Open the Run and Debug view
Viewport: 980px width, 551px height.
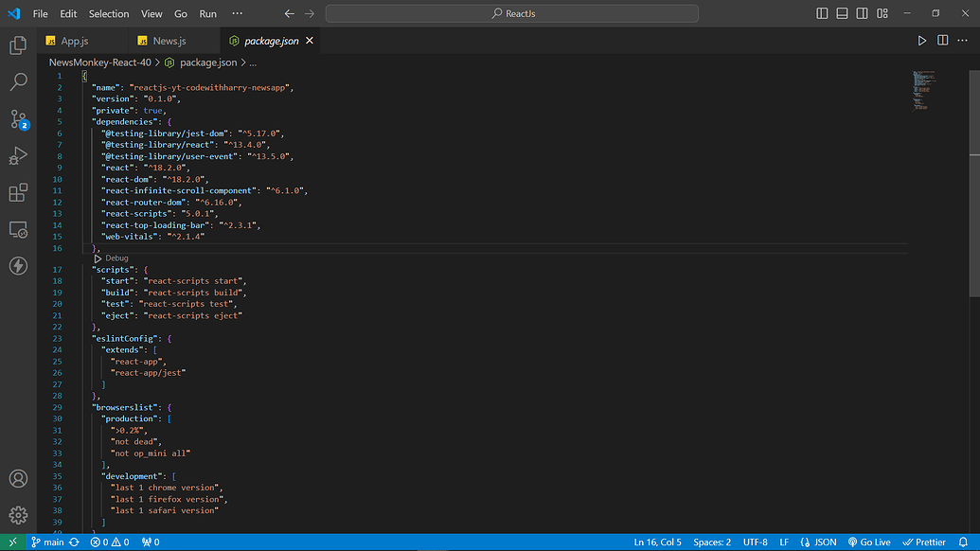point(18,156)
